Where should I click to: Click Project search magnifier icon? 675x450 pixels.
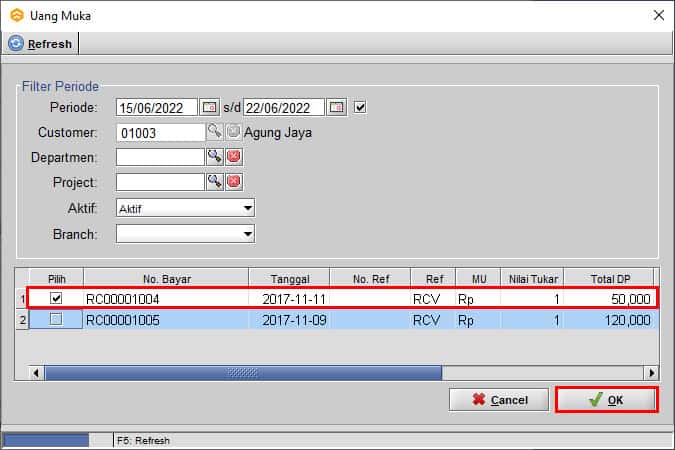(x=214, y=181)
